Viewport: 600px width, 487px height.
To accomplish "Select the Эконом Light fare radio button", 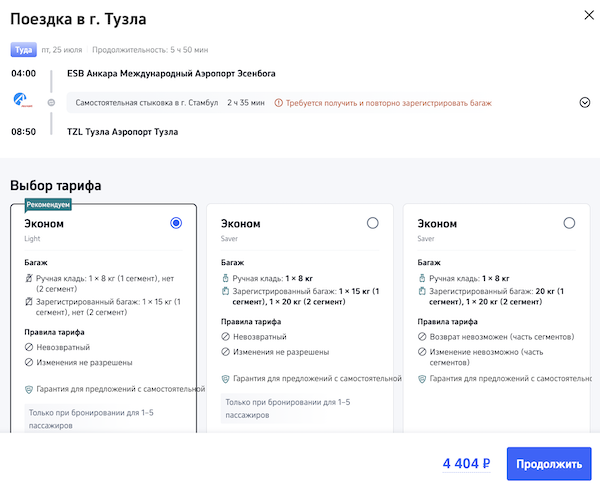I will coord(176,223).
